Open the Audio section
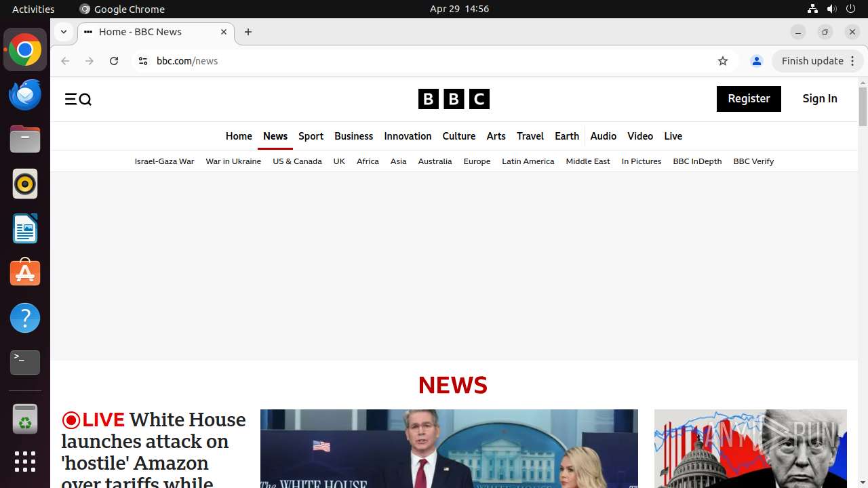868x488 pixels. (x=603, y=136)
